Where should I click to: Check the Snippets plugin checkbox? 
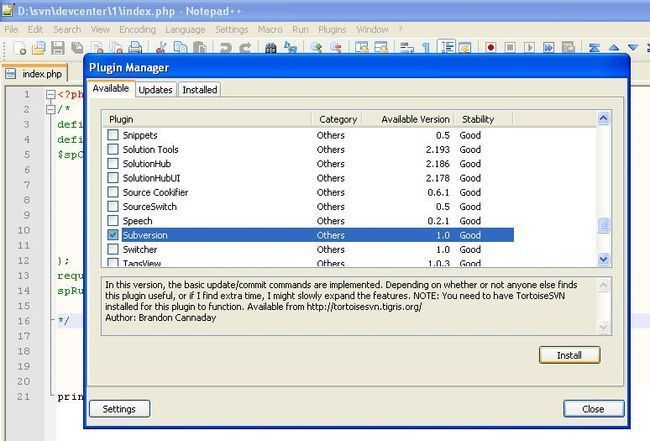click(113, 135)
